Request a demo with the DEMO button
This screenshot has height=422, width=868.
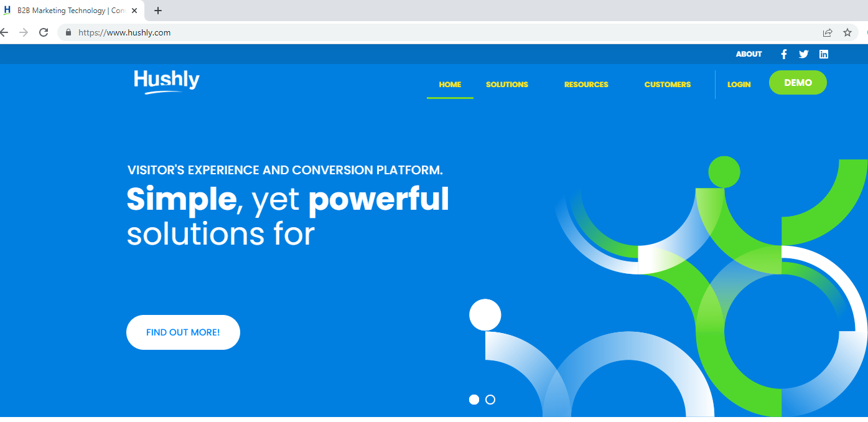(x=798, y=83)
